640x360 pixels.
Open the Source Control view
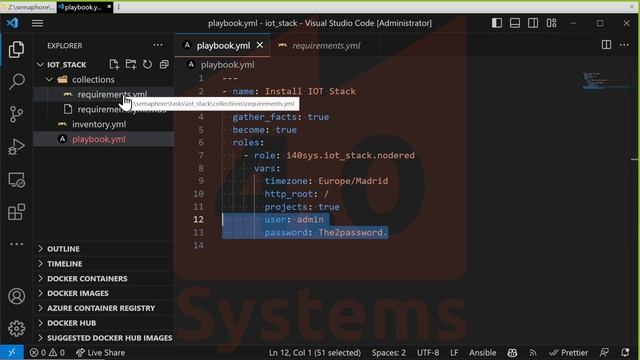pos(16,114)
